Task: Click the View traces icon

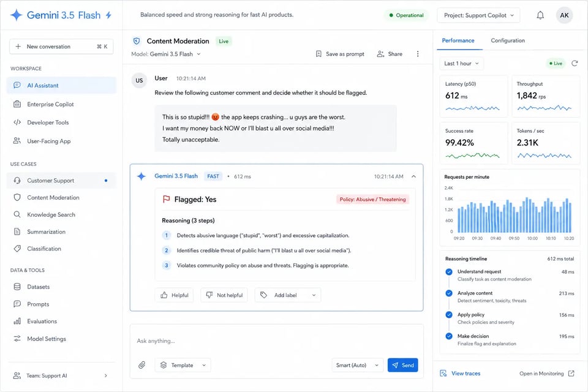Action: click(x=443, y=373)
